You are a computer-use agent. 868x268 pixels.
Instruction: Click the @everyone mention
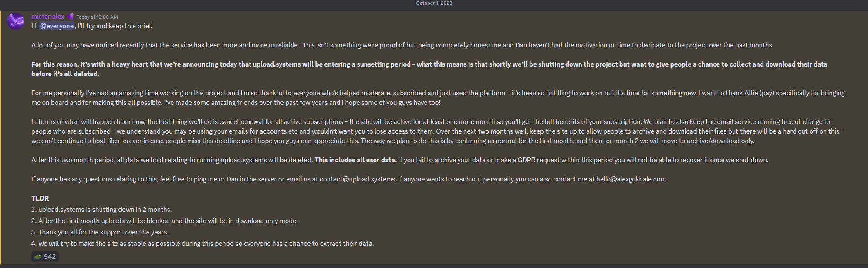[57, 26]
